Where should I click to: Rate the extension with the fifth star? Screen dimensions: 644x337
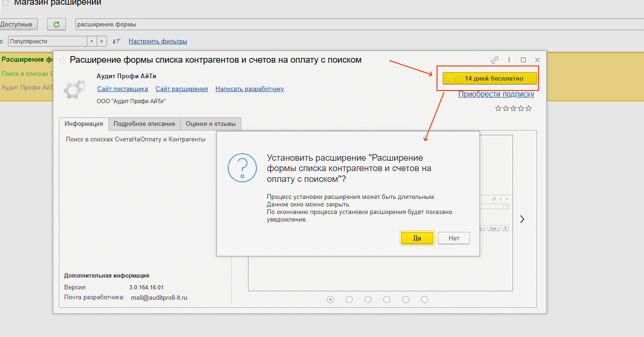(528, 108)
